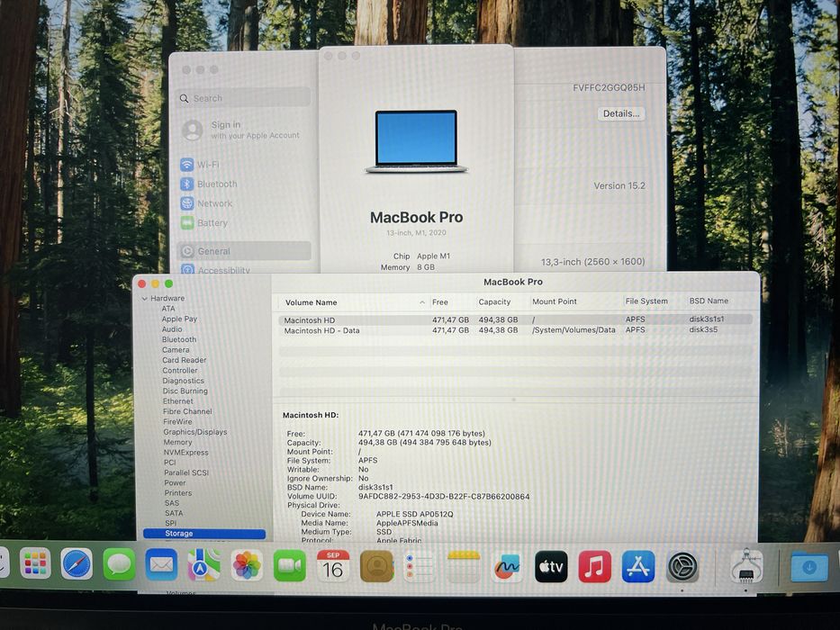Image resolution: width=840 pixels, height=630 pixels.
Task: Select NVMExpress in the Hardware list
Action: point(185,452)
